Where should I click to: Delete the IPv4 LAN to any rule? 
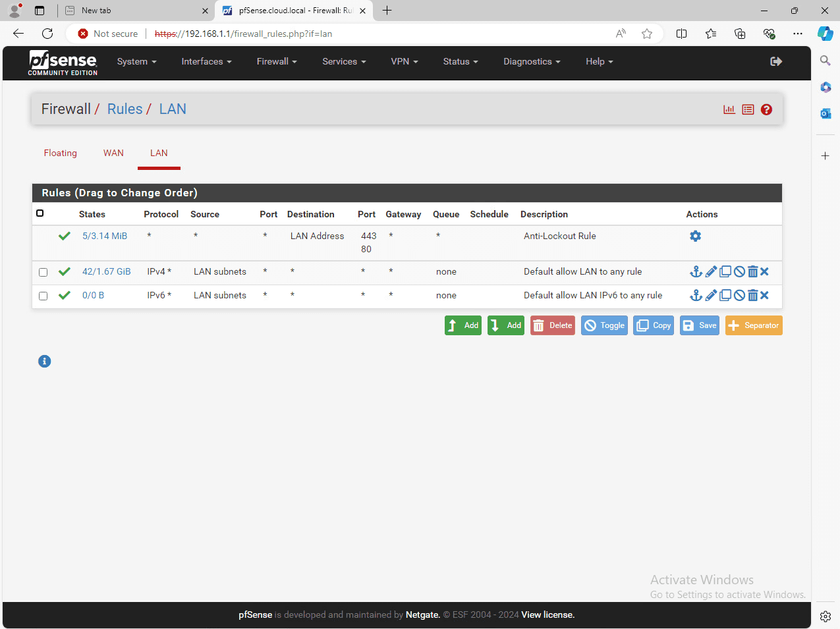[752, 271]
